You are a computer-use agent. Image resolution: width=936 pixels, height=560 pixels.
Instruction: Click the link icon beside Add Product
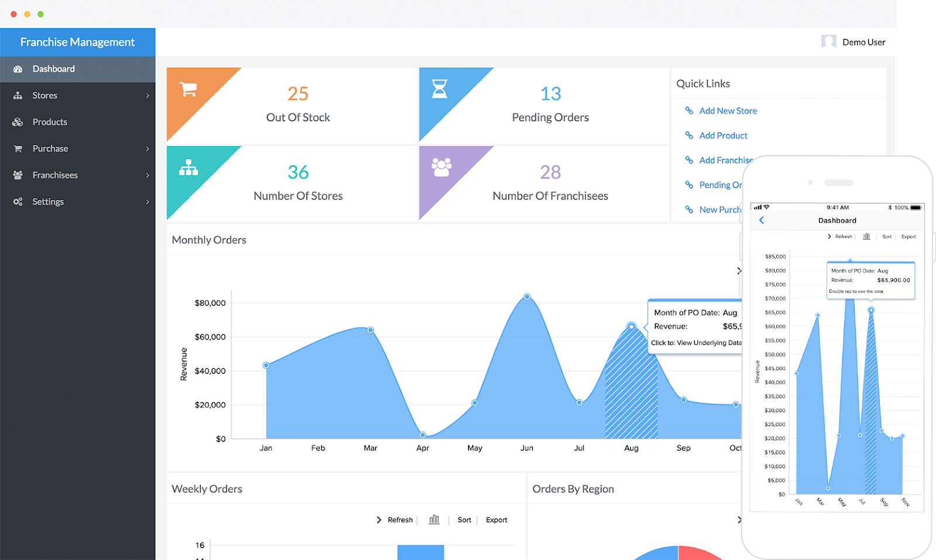point(689,135)
